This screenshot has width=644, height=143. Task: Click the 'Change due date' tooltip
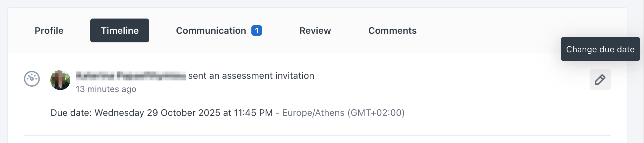tap(600, 49)
